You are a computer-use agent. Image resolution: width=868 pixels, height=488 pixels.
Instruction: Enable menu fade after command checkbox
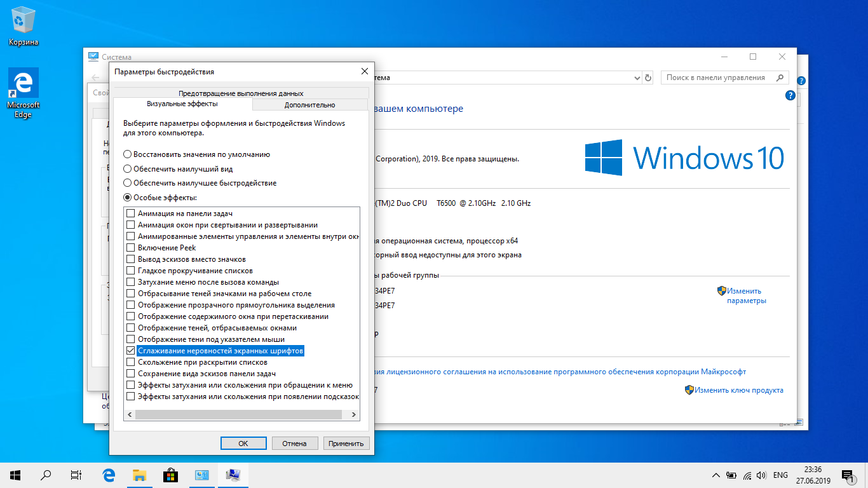[131, 282]
